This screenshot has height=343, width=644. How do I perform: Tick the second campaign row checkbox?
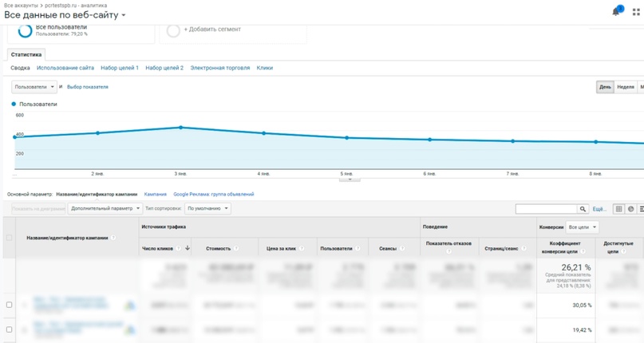coord(10,329)
